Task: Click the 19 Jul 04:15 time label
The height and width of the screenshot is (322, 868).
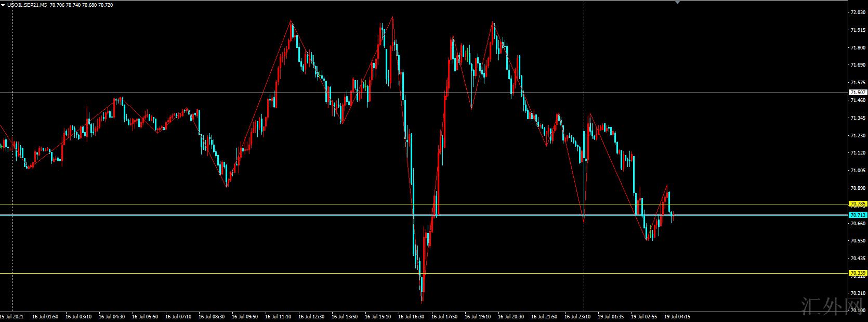Action: click(x=677, y=316)
